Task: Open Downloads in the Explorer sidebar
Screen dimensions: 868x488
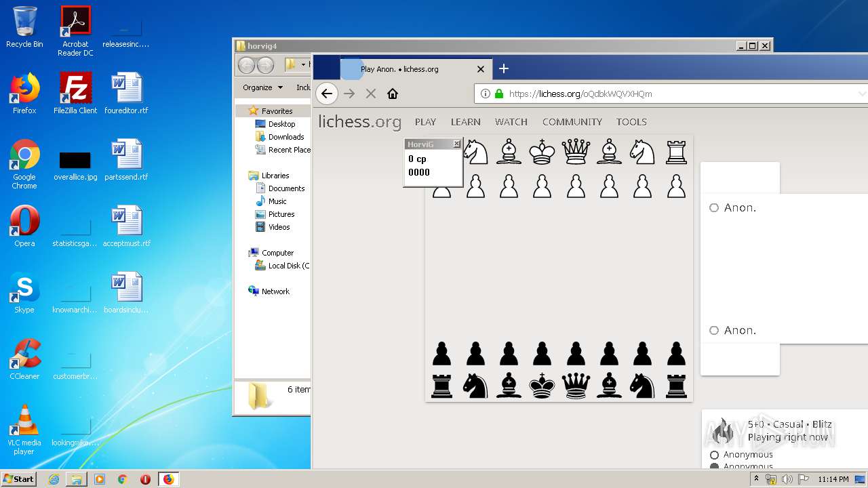Action: coord(285,137)
